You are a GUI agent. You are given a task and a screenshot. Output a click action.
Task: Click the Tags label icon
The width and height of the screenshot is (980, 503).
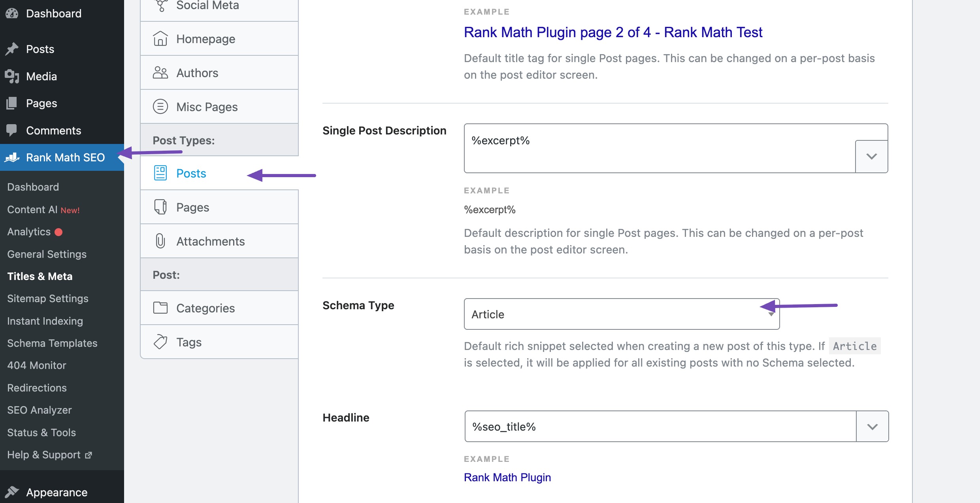pos(160,342)
